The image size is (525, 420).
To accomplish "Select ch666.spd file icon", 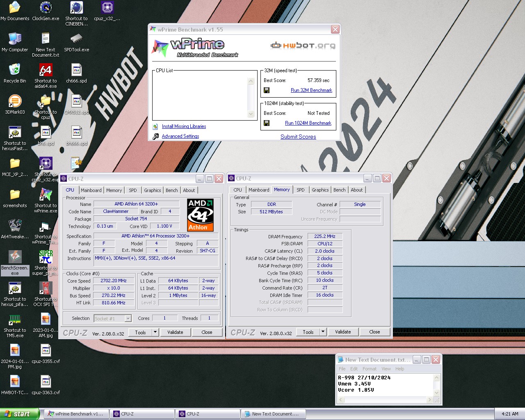I will pos(76,73).
